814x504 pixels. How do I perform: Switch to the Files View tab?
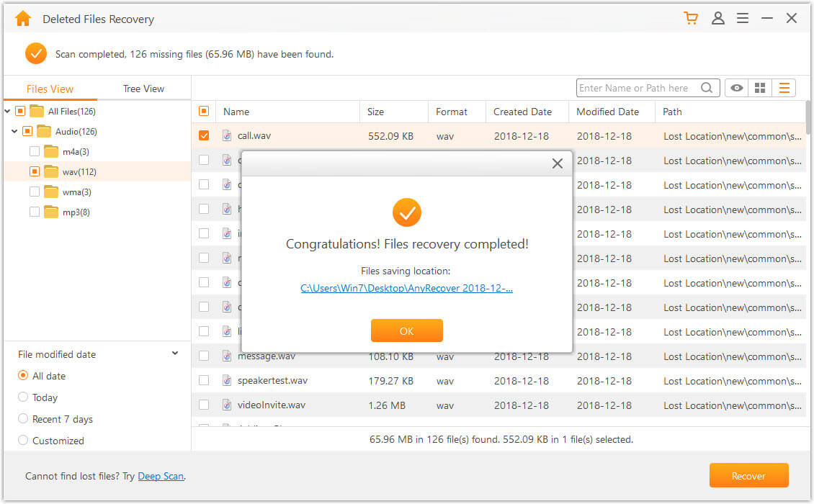pos(49,88)
